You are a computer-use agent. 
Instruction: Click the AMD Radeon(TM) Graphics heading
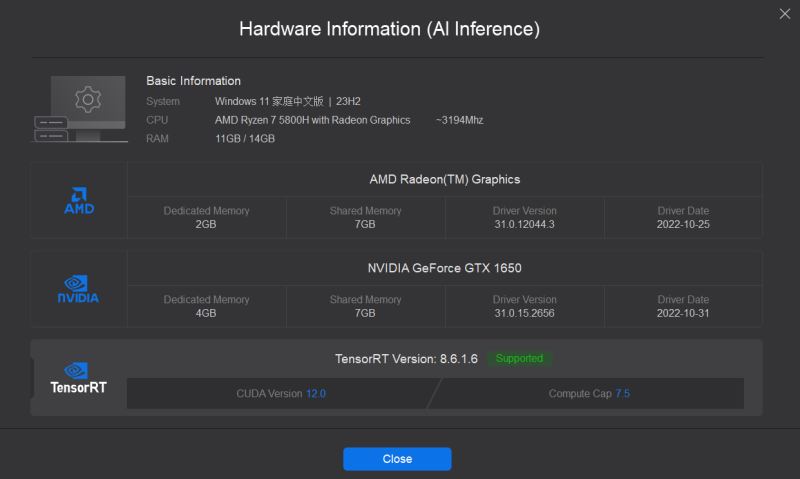pos(444,180)
